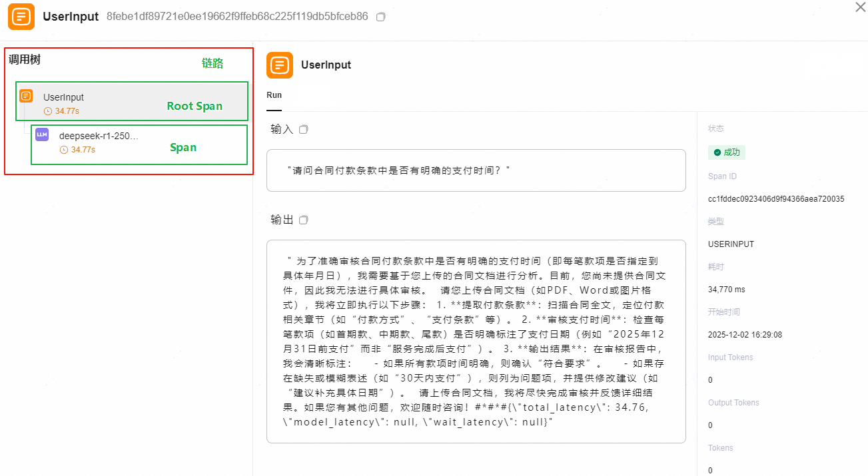
Task: Click the trace ID hash in the header
Action: tap(237, 17)
